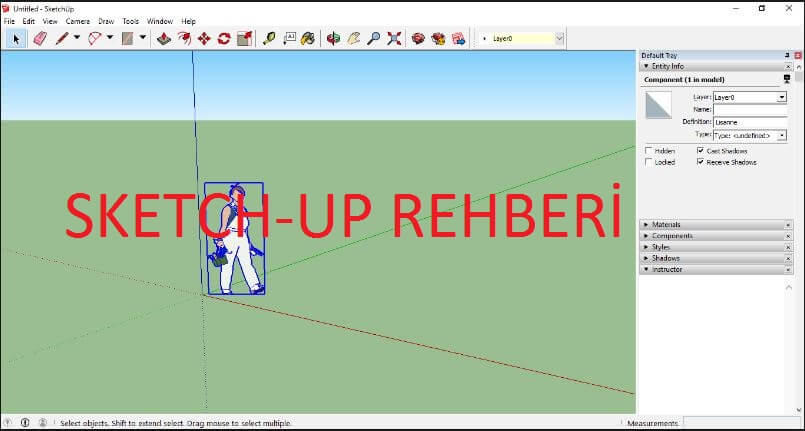Close the Shadows panel

pyautogui.click(x=788, y=258)
